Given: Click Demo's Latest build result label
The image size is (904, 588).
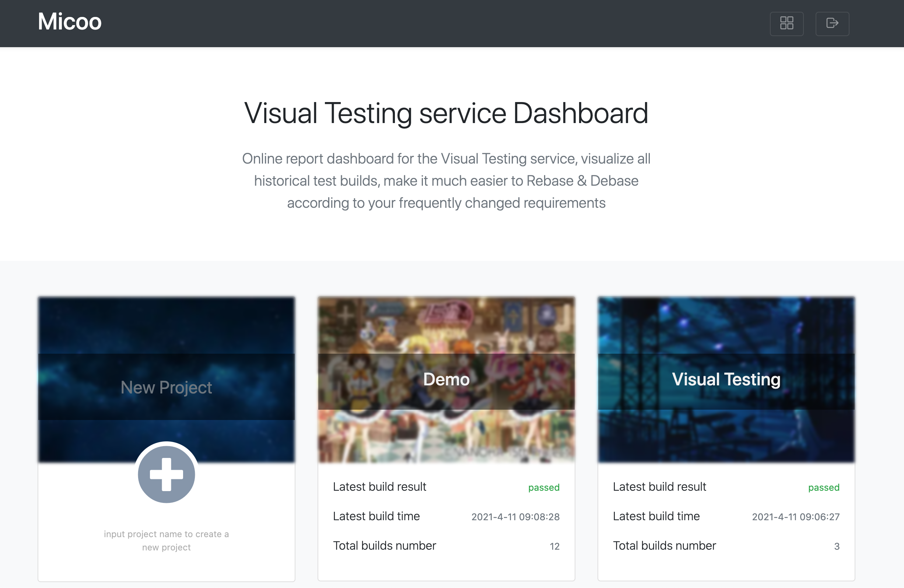Looking at the screenshot, I should point(379,487).
